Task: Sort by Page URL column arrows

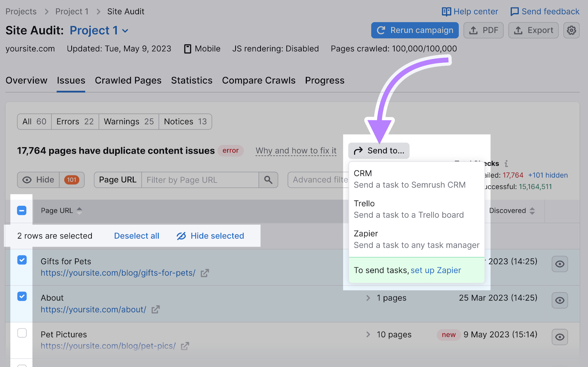Action: 79,211
